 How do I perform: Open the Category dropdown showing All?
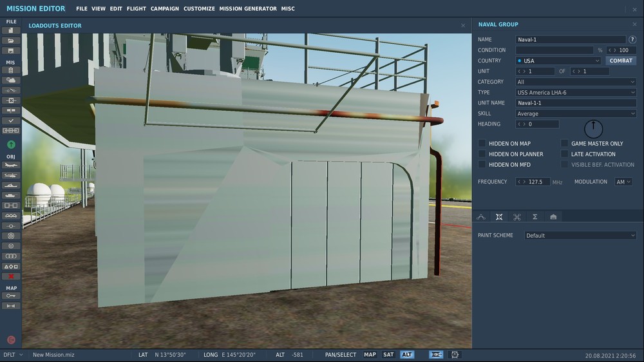pyautogui.click(x=576, y=82)
